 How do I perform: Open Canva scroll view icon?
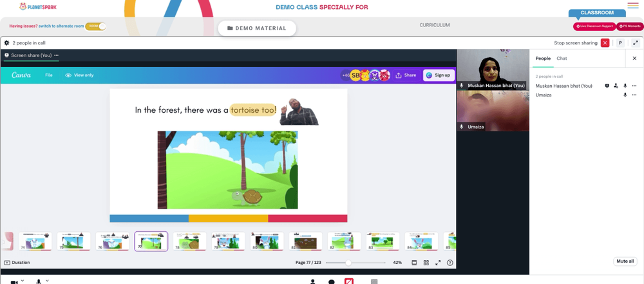pyautogui.click(x=414, y=263)
